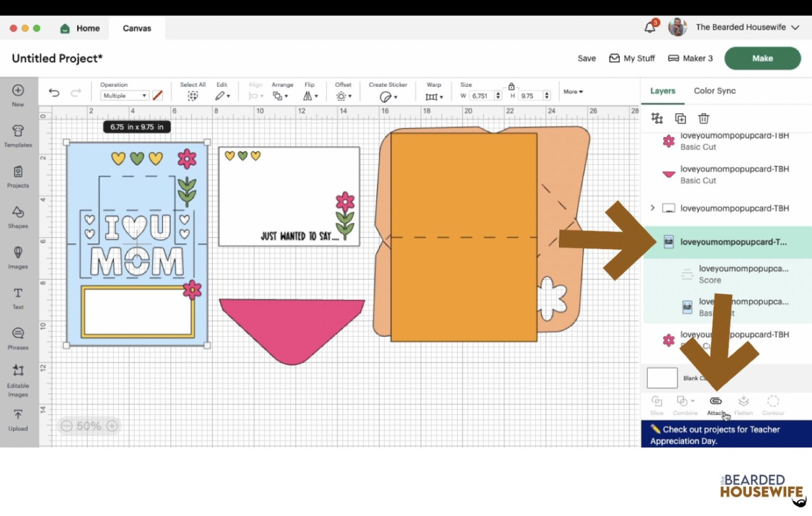Delete selected layer with trash icon
The image size is (812, 516).
tap(704, 118)
